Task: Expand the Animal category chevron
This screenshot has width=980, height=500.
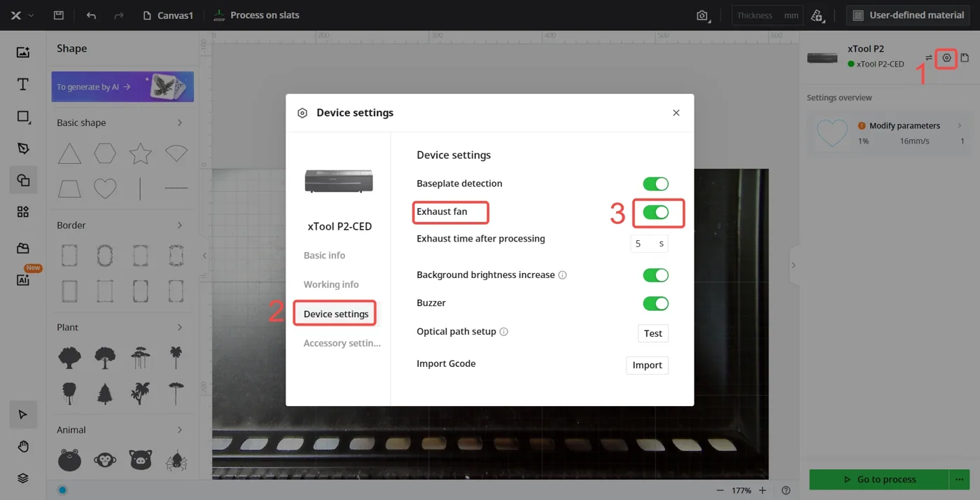Action: pyautogui.click(x=180, y=430)
